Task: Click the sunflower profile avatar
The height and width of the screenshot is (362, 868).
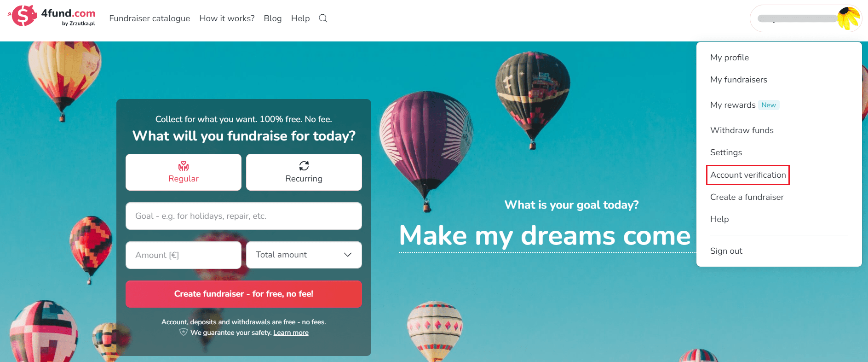Action: coord(849,18)
